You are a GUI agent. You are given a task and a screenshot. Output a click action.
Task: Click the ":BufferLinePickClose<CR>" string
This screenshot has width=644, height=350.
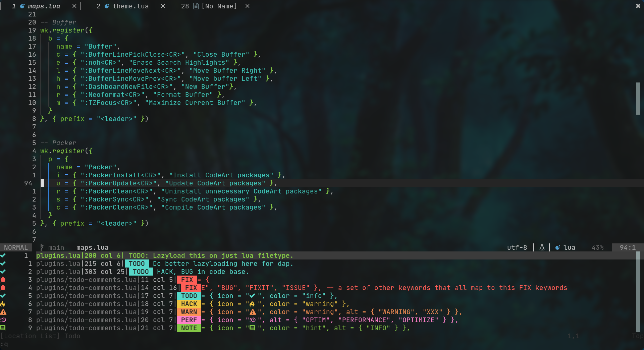[132, 54]
